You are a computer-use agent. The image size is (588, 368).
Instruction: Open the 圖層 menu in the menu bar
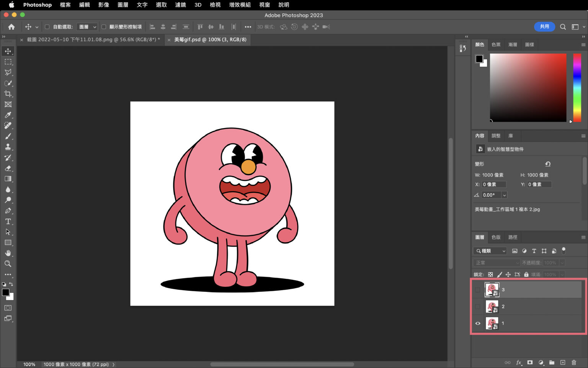click(123, 5)
